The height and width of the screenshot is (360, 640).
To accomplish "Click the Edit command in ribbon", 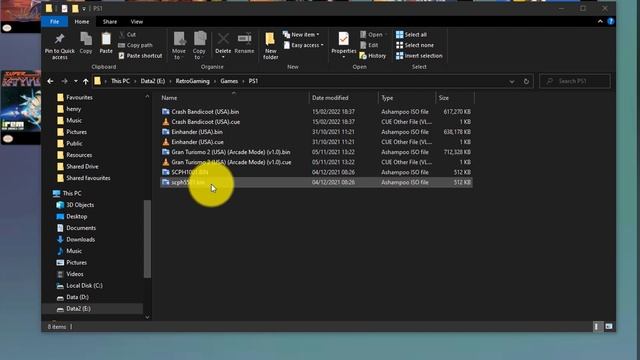I will [369, 45].
